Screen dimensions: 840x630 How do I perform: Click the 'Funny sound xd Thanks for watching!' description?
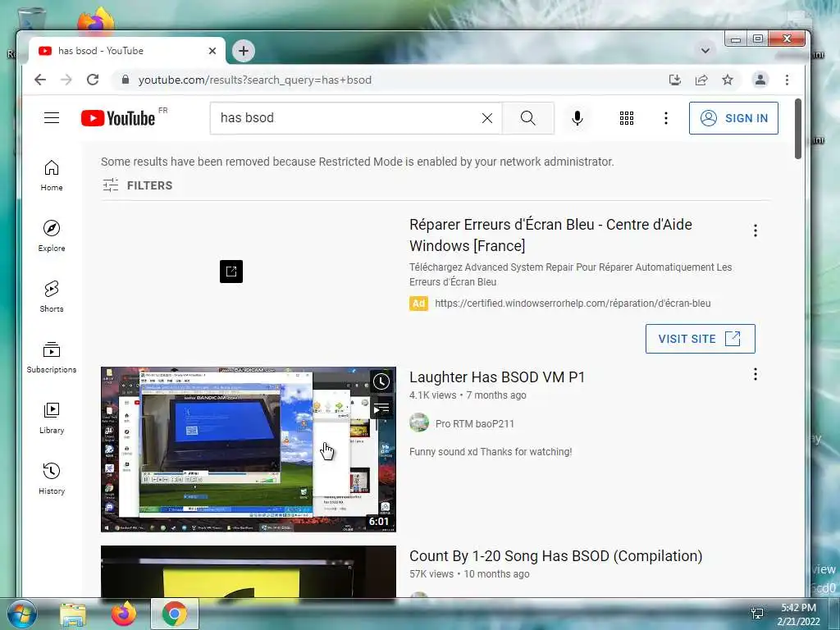(x=491, y=452)
